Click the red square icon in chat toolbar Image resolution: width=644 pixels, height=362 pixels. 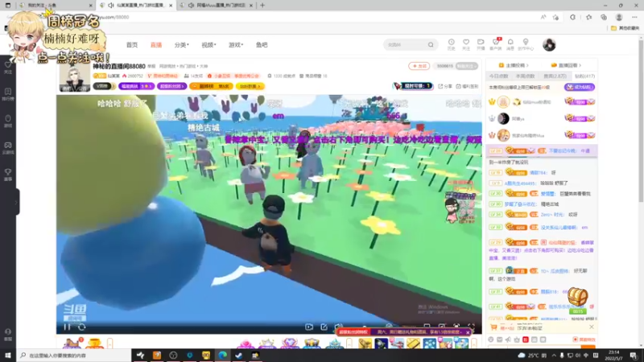click(x=526, y=339)
